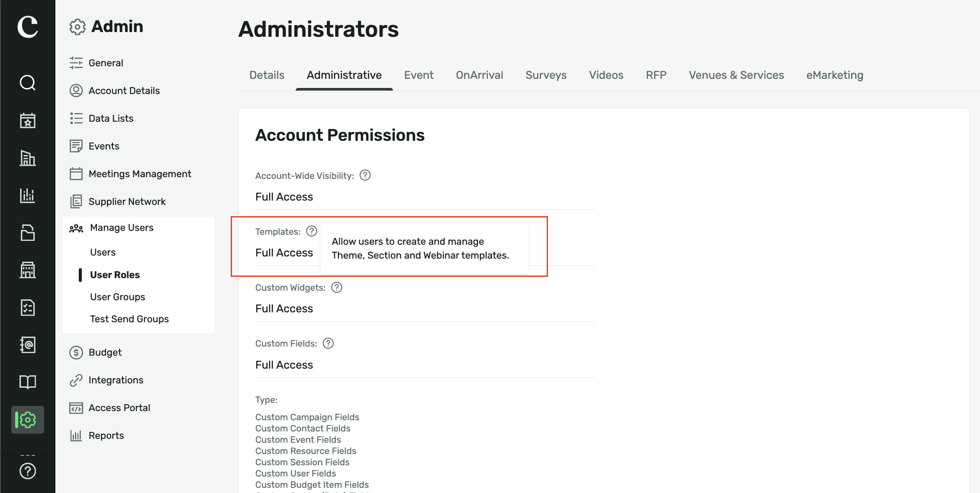Image resolution: width=980 pixels, height=493 pixels.
Task: Go to User Groups
Action: pos(117,297)
